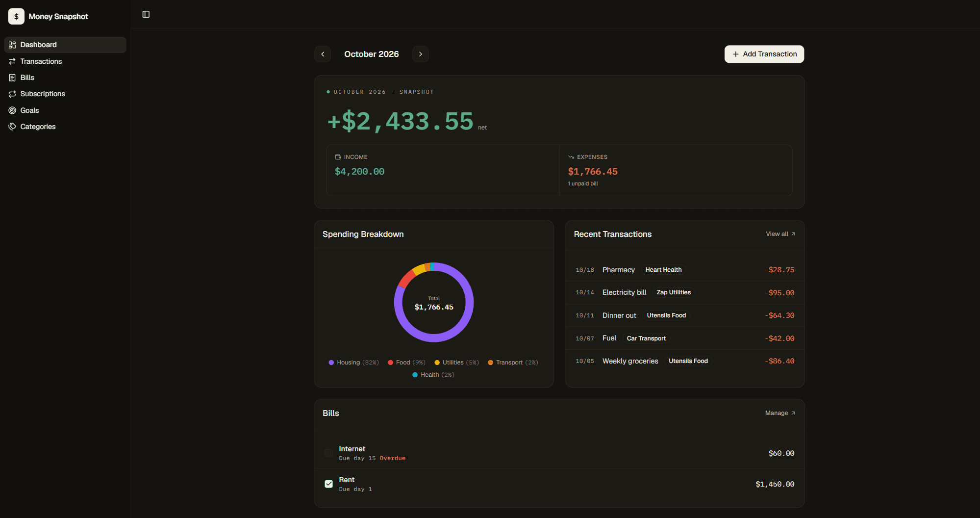Click the Overdue status on Internet bill
The width and height of the screenshot is (980, 518).
(x=393, y=458)
